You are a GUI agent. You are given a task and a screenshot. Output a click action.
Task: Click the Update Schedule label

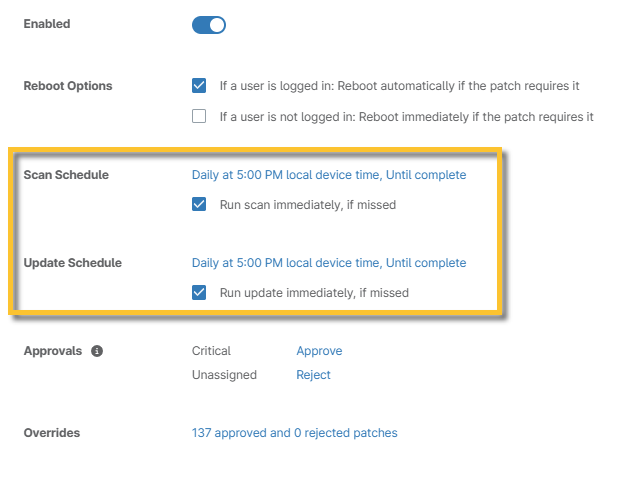[72, 263]
